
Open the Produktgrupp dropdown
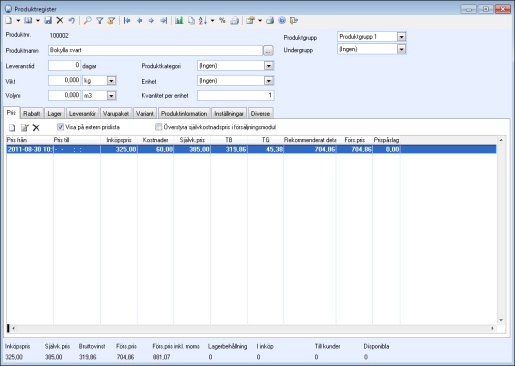pyautogui.click(x=401, y=37)
